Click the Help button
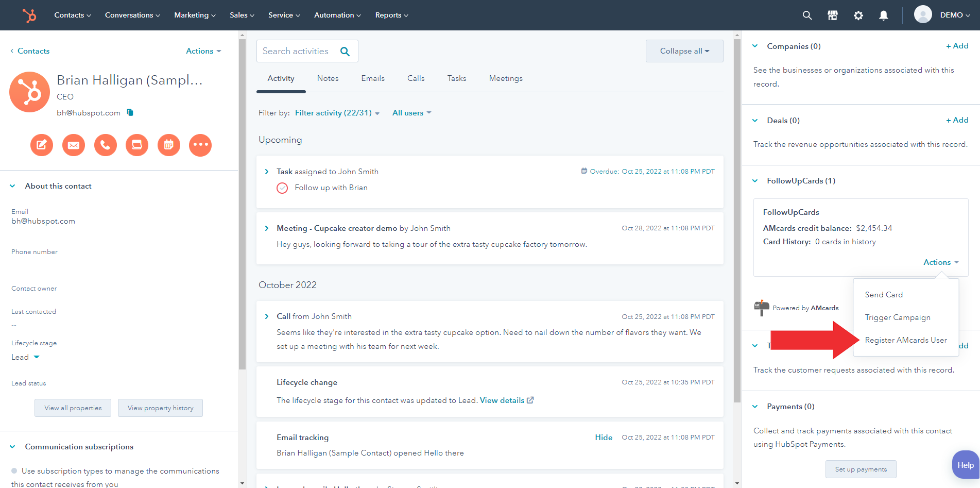 965,465
